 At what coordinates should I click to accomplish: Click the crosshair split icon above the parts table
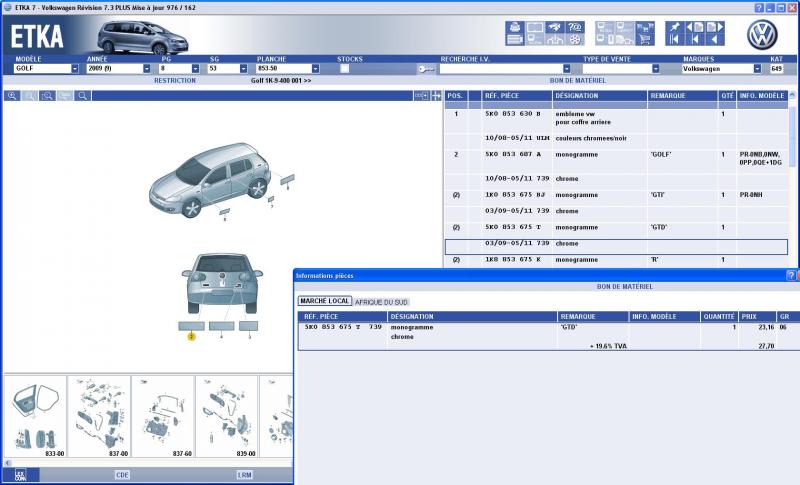point(436,96)
